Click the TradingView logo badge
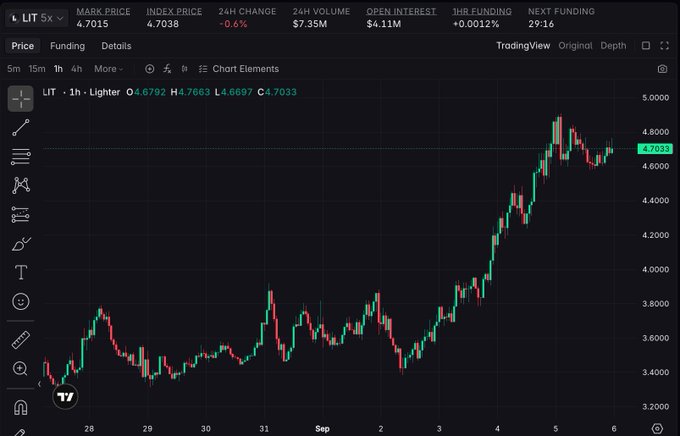Screen dimensions: 680x436 pyautogui.click(x=65, y=397)
